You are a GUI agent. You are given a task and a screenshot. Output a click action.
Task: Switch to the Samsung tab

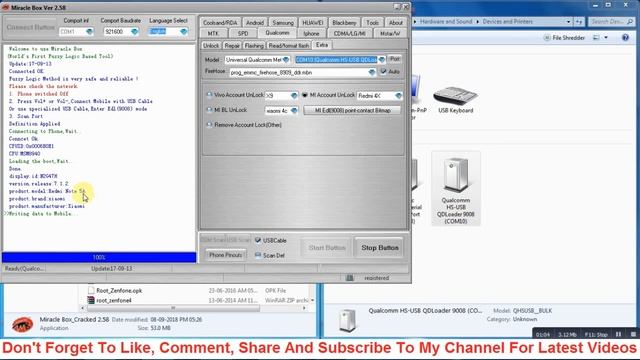283,23
